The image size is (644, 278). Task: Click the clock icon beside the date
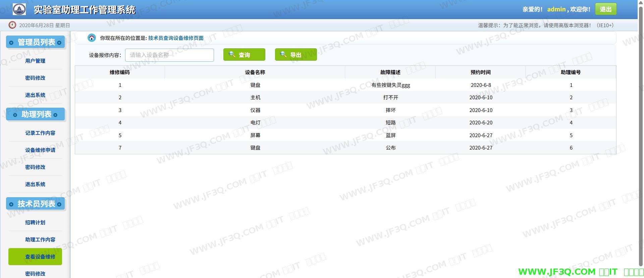(12, 25)
